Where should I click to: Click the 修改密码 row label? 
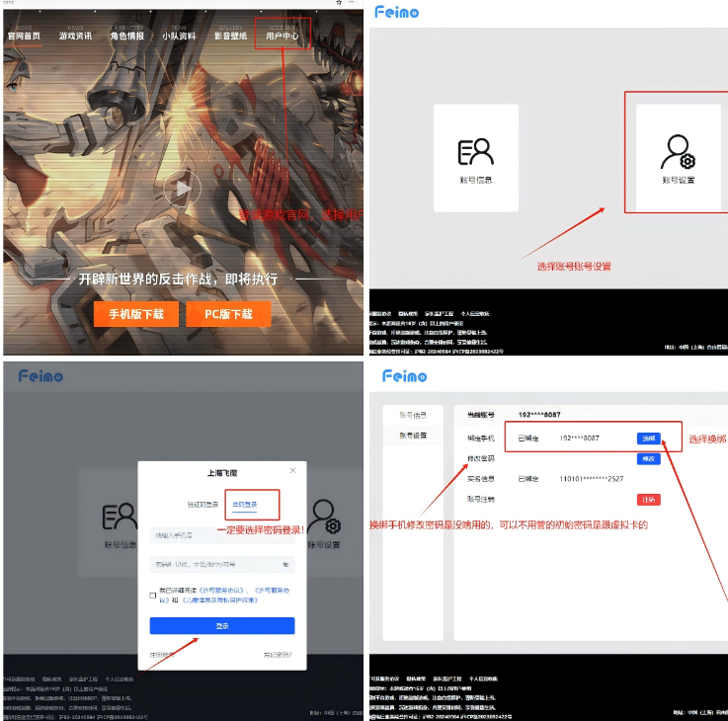pos(480,458)
